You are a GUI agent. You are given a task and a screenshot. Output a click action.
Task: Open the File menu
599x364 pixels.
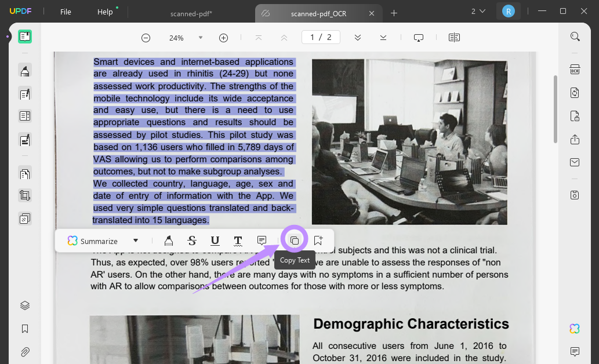point(66,11)
